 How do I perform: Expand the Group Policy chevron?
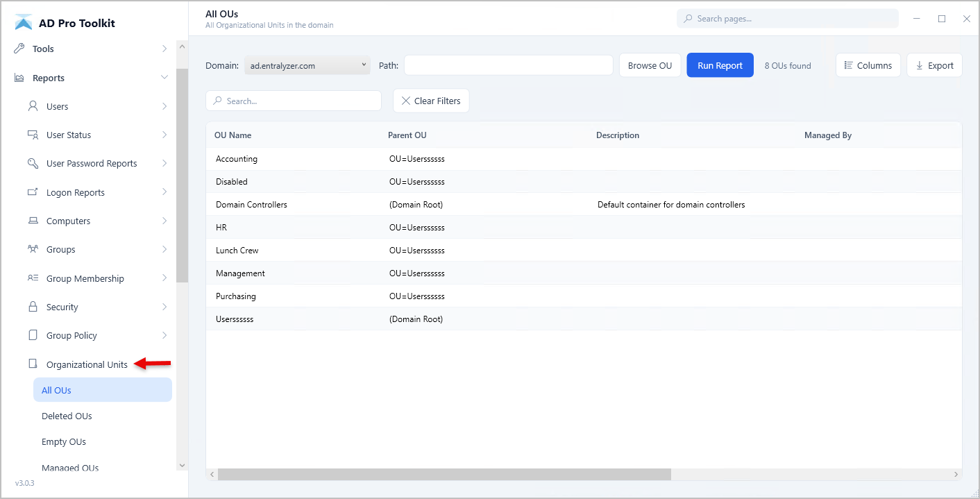pyautogui.click(x=164, y=335)
